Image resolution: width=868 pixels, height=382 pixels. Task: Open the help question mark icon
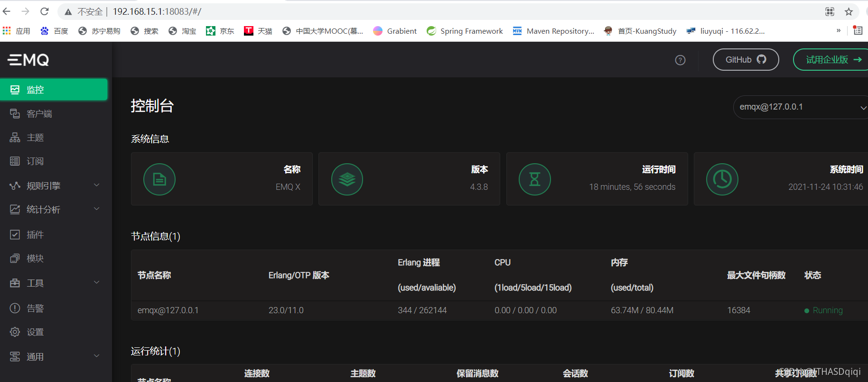click(x=680, y=60)
